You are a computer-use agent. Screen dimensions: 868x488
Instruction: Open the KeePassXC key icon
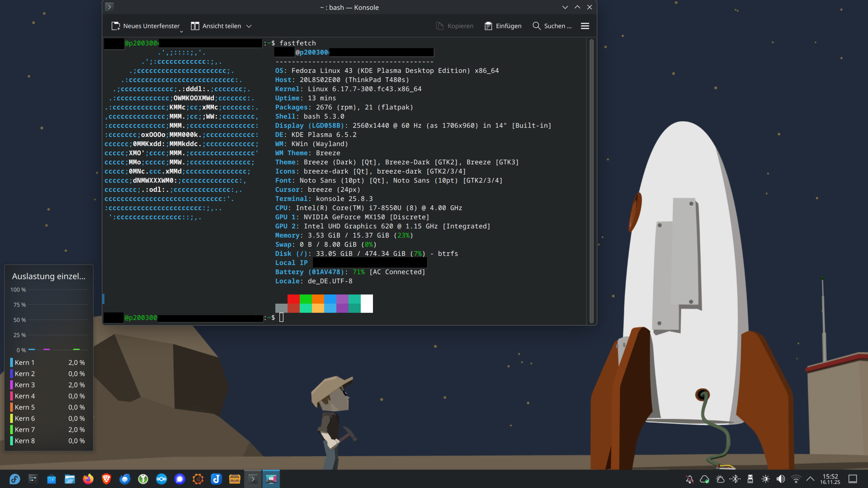pyautogui.click(x=143, y=479)
